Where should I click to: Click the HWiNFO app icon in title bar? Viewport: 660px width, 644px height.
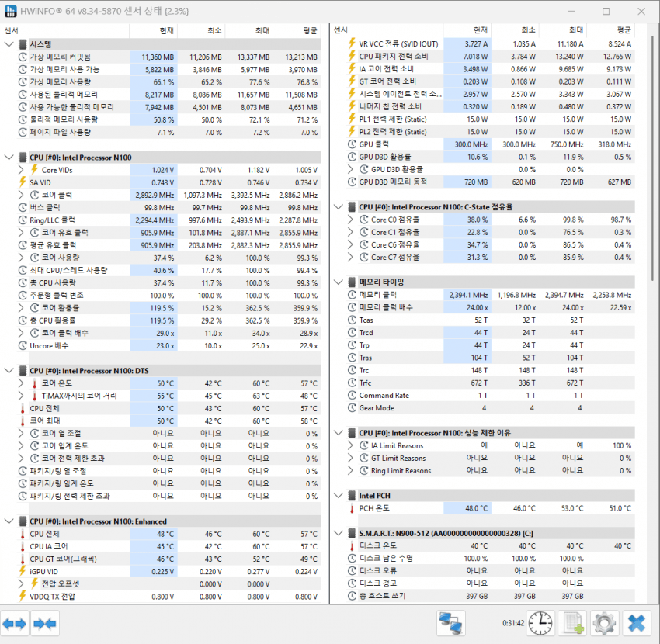click(x=12, y=12)
